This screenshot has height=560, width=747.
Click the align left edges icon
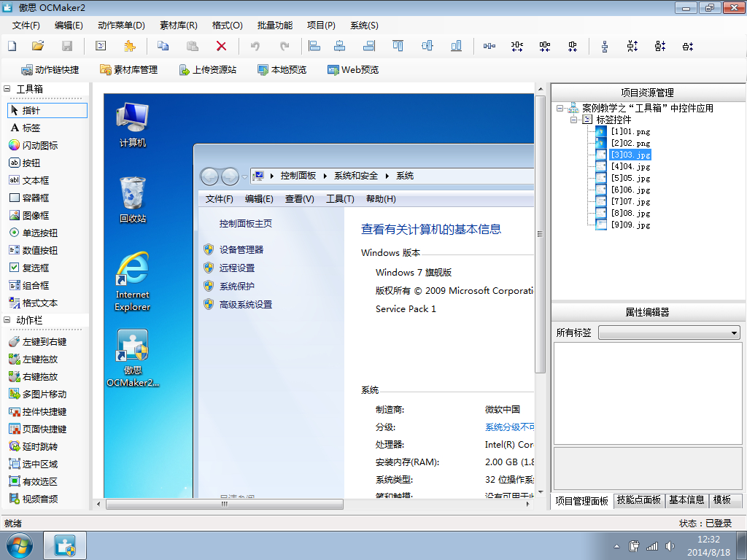[x=314, y=46]
